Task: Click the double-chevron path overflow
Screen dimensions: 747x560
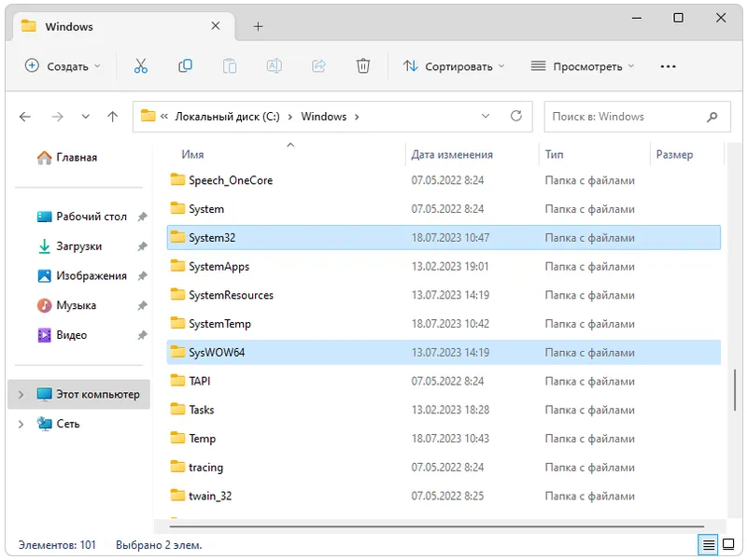Action: pyautogui.click(x=164, y=116)
